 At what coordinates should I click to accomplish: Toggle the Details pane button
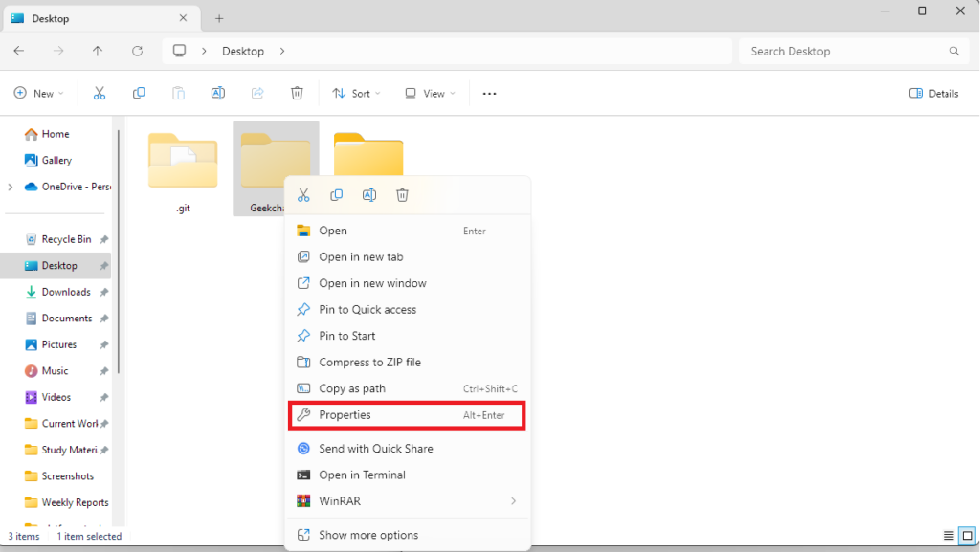click(x=933, y=94)
